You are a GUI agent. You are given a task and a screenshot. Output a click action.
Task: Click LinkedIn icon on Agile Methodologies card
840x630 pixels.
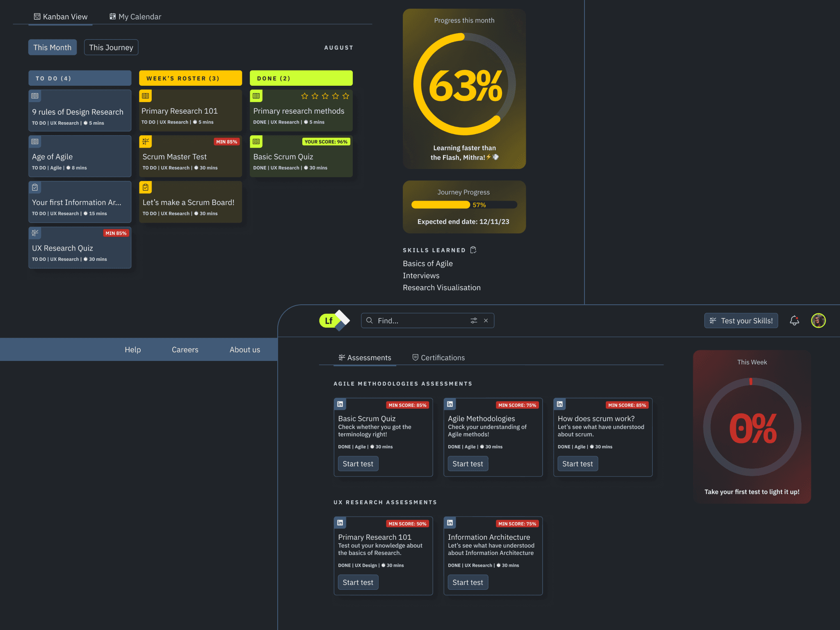450,404
